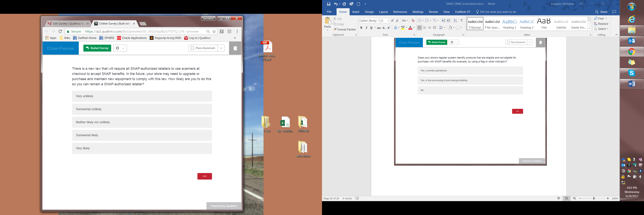
Task: Center align the paragraph text
Action: (x=425, y=28)
